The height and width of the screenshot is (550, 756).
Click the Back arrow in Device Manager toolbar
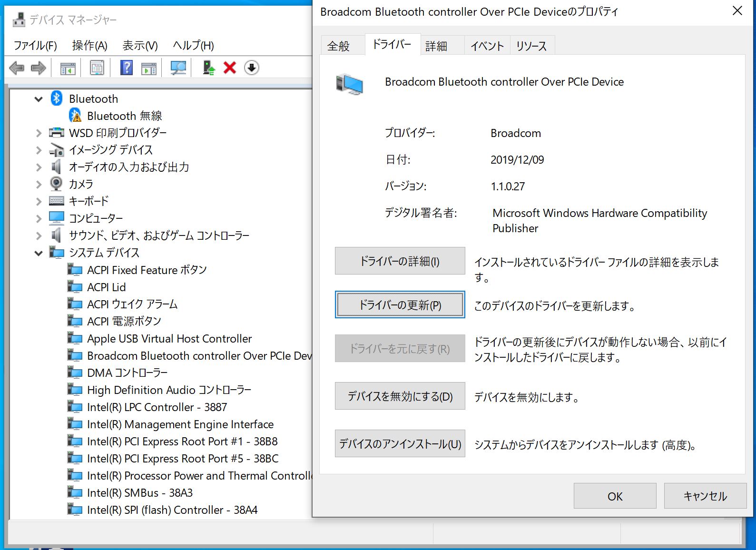(17, 68)
